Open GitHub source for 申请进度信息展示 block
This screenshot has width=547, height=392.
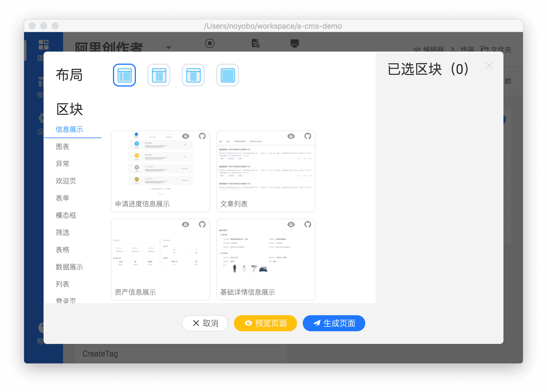tap(202, 136)
